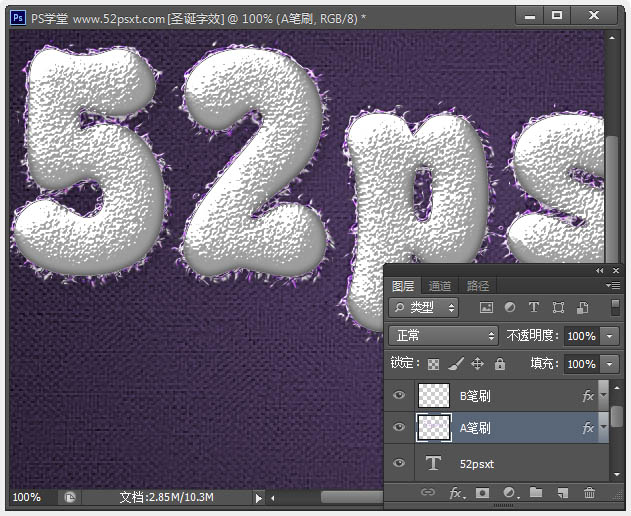Toggle visibility of the 52psxt text layer
The height and width of the screenshot is (516, 631).
pyautogui.click(x=400, y=463)
